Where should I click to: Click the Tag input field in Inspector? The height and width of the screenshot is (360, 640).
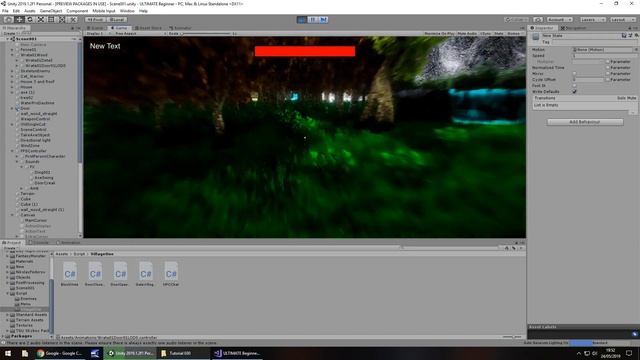(594, 42)
